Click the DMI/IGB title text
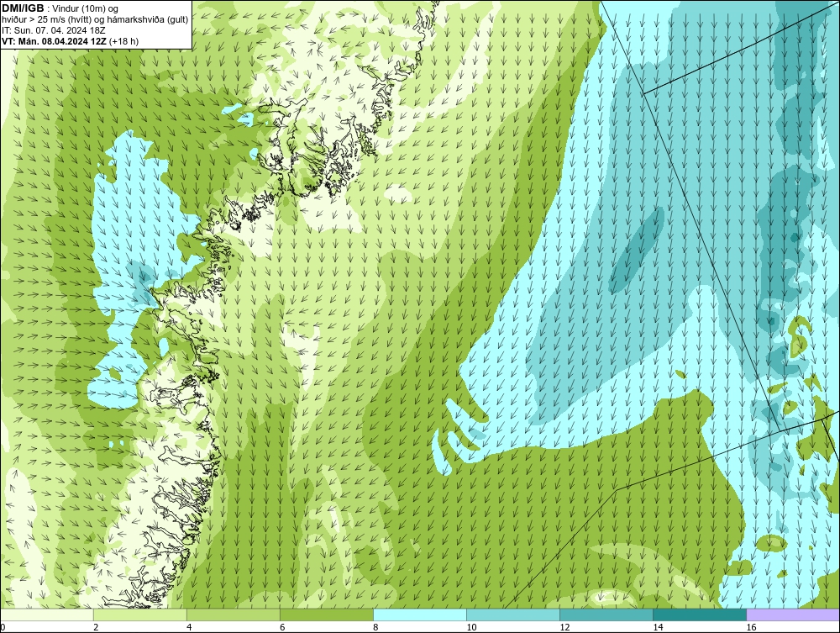The height and width of the screenshot is (633, 840). click(23, 8)
